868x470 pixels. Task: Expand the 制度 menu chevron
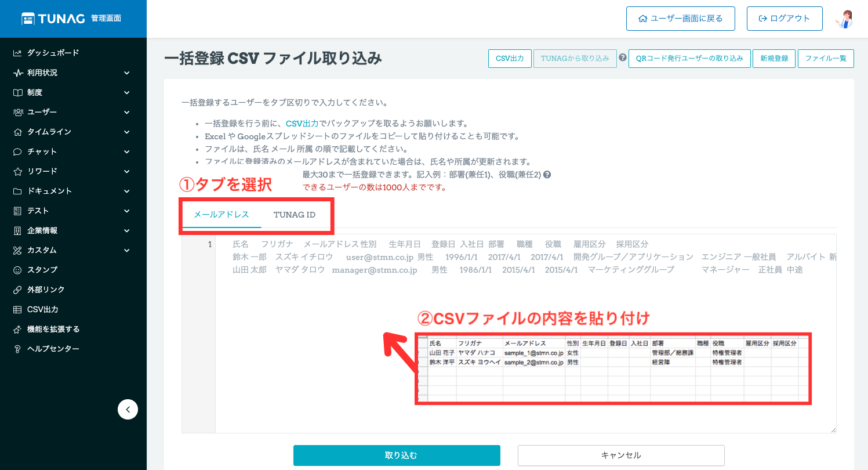(x=127, y=92)
